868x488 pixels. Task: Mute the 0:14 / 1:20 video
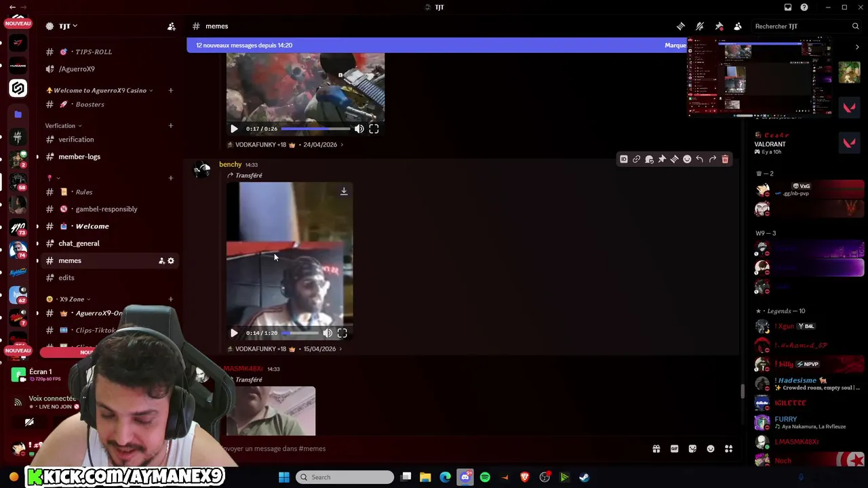click(x=328, y=333)
